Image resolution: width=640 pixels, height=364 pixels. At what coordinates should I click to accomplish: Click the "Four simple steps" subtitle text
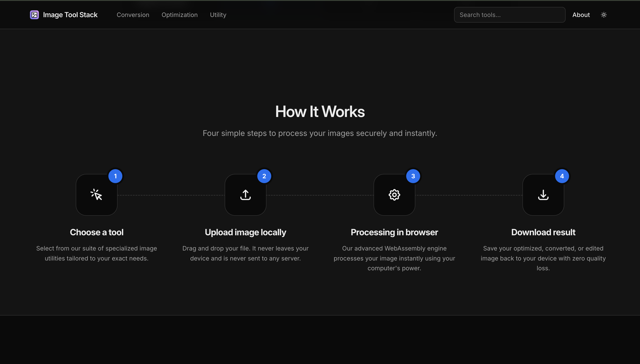tap(320, 133)
